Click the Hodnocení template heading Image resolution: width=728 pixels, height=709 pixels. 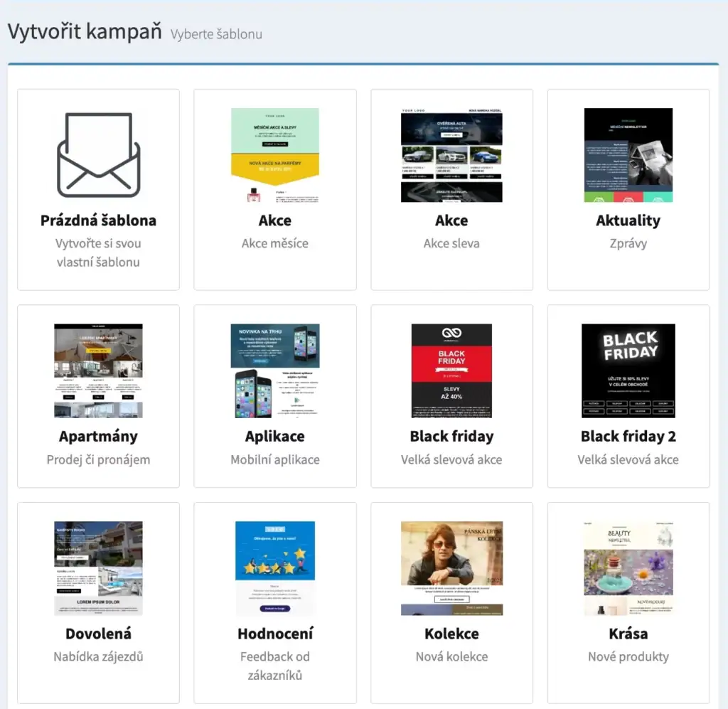(275, 634)
